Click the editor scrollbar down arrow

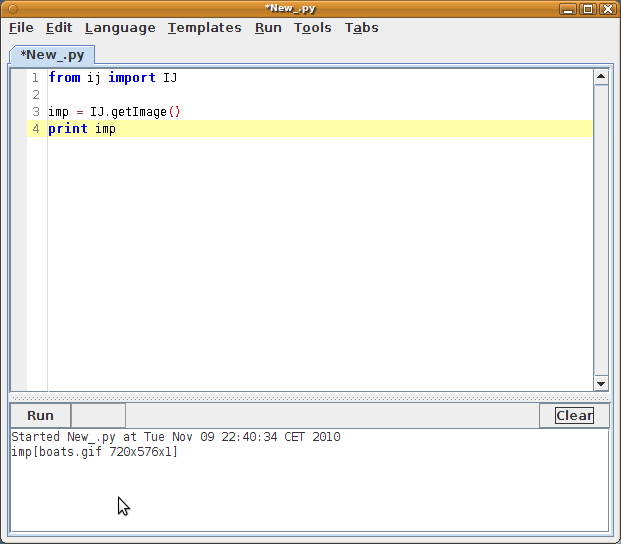(601, 383)
